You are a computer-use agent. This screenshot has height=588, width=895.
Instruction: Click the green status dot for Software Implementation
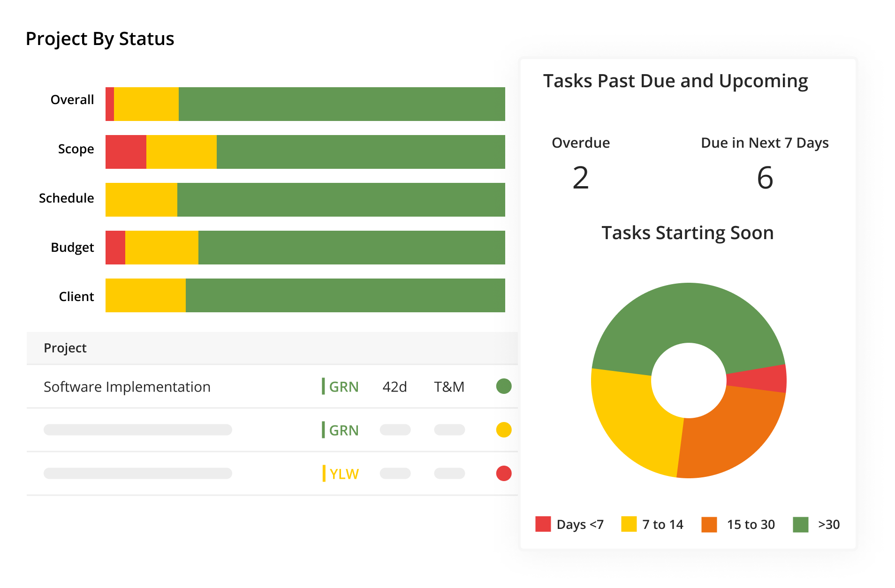click(x=504, y=386)
